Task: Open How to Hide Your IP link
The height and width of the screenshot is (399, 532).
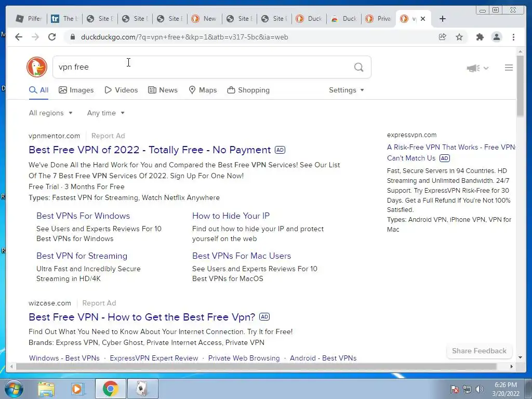Action: [231, 216]
